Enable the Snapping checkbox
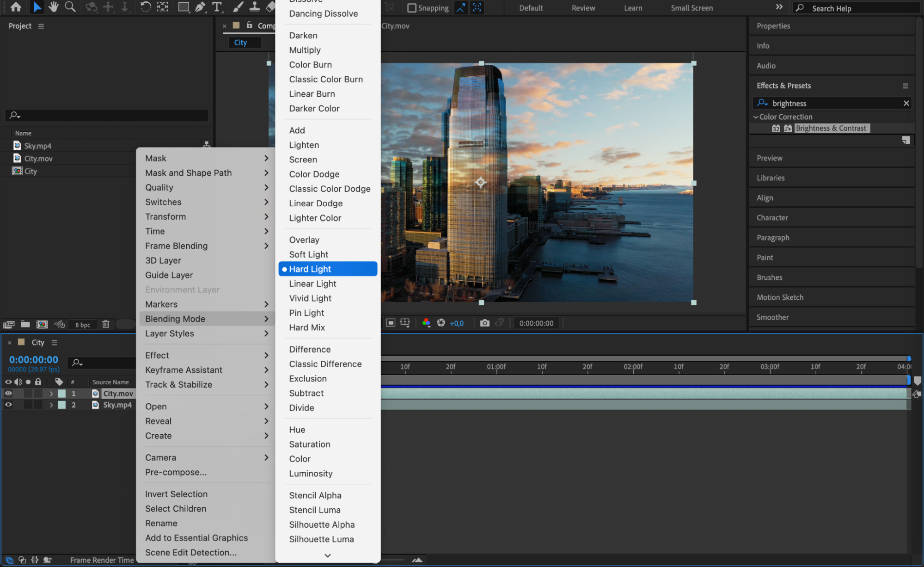The height and width of the screenshot is (567, 924). pos(411,8)
